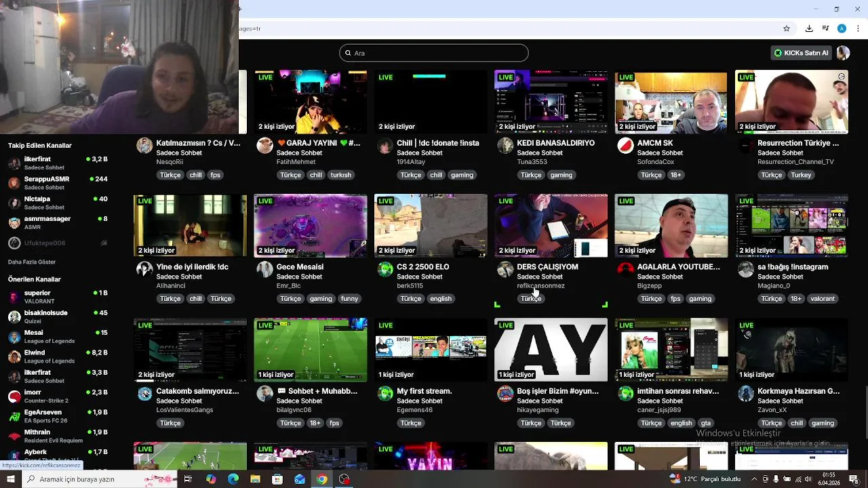The height and width of the screenshot is (488, 868).
Task: Open Nictalpa followed channel
Action: click(x=58, y=203)
